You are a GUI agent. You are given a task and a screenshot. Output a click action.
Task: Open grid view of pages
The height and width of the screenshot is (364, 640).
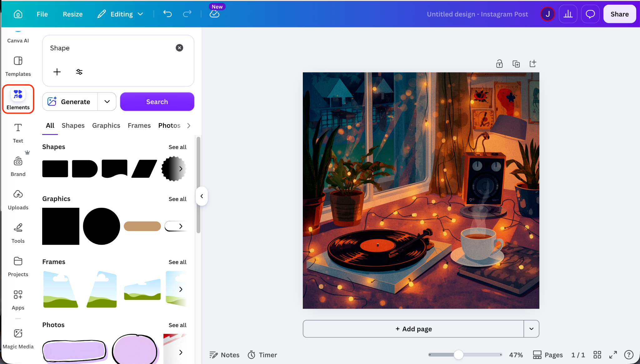[597, 355]
